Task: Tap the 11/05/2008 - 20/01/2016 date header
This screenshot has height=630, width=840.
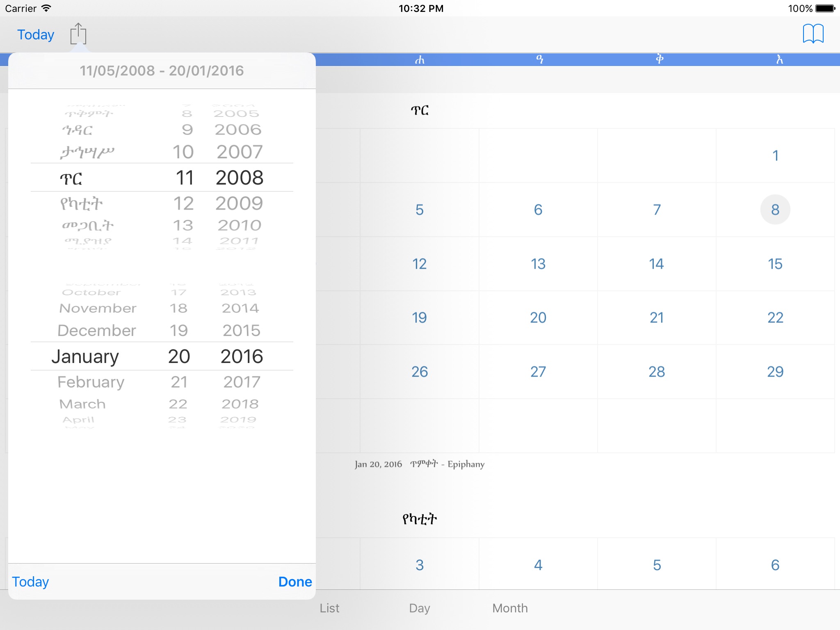Action: click(162, 71)
